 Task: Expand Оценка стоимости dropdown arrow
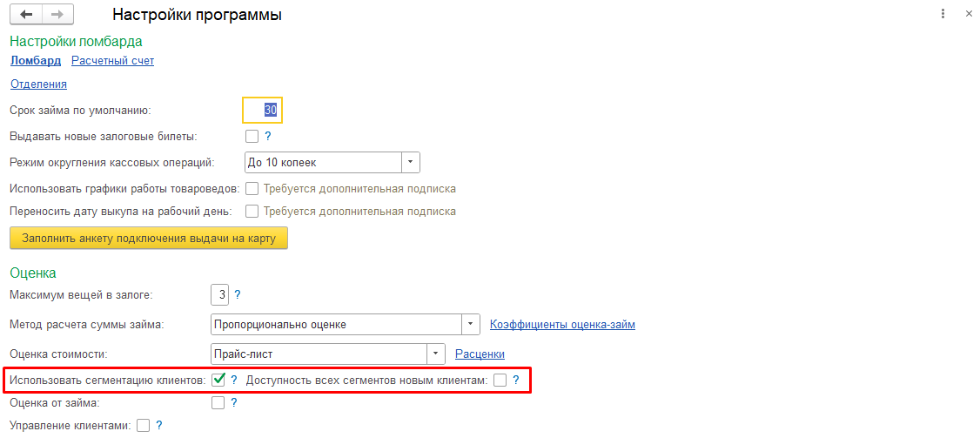tap(436, 354)
